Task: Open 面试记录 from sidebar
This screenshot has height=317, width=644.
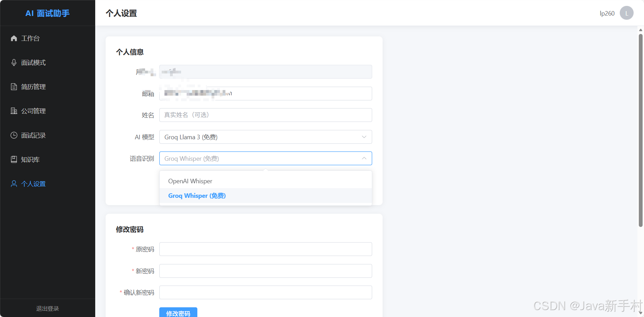Action: click(x=47, y=135)
